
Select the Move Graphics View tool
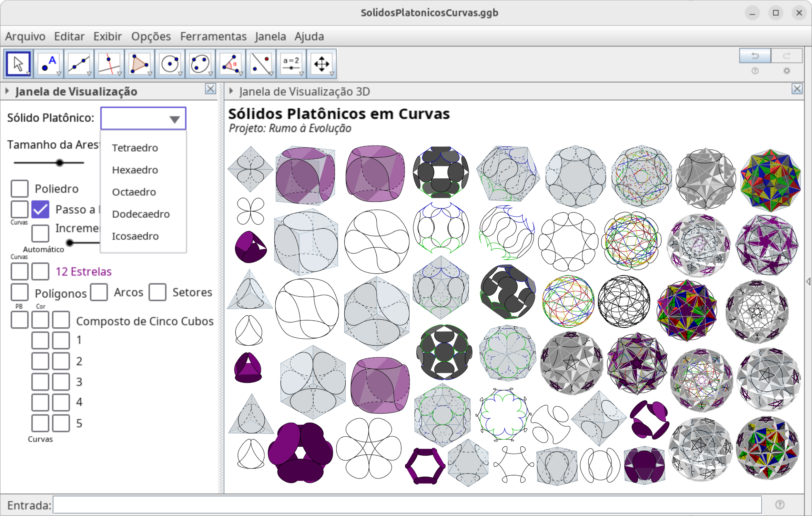pyautogui.click(x=321, y=64)
